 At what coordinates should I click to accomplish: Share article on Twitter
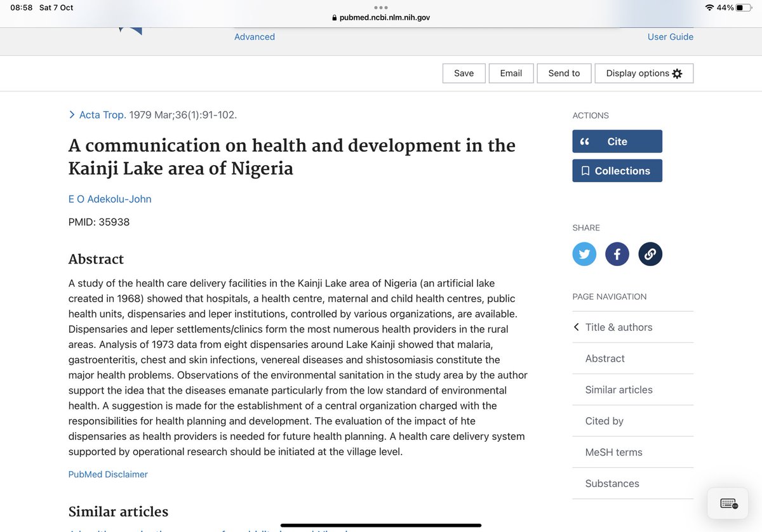tap(584, 255)
